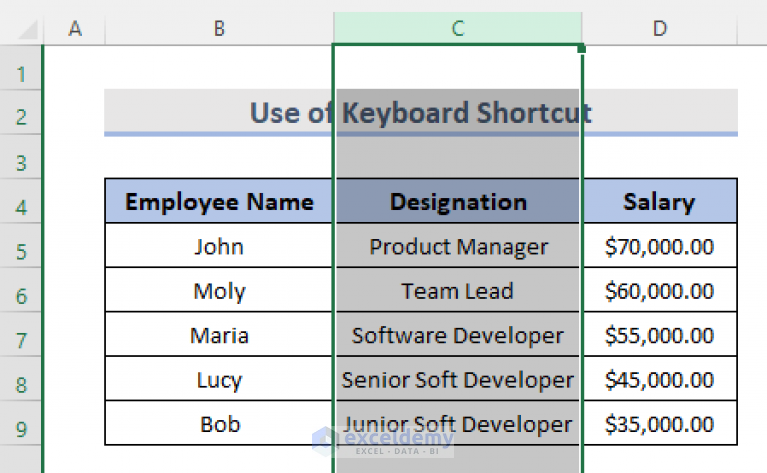Select row 3 header

(21, 157)
